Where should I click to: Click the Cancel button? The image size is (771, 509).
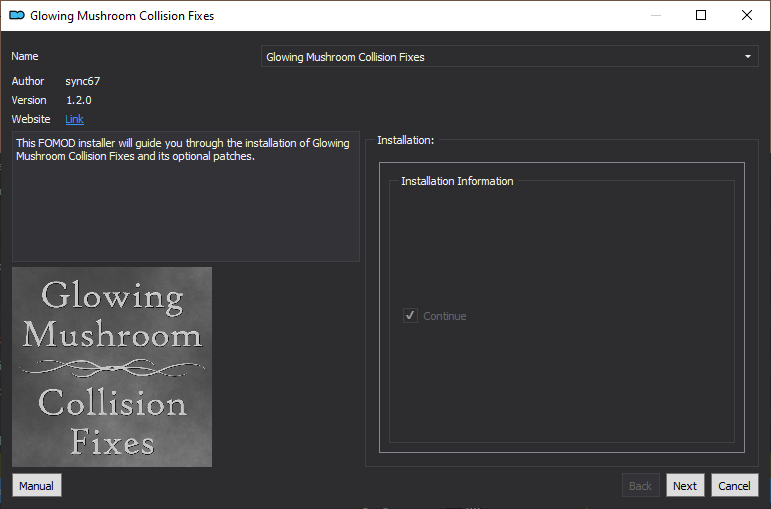coord(734,486)
